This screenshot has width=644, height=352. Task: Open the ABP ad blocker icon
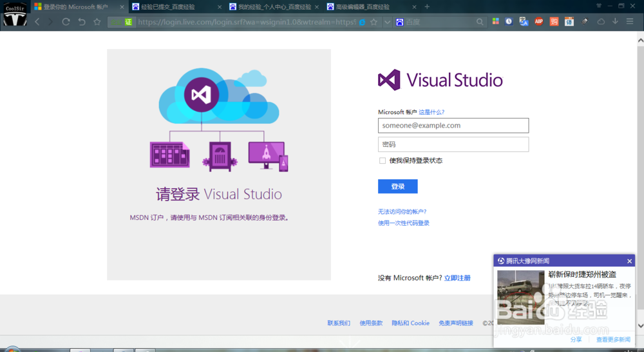539,21
